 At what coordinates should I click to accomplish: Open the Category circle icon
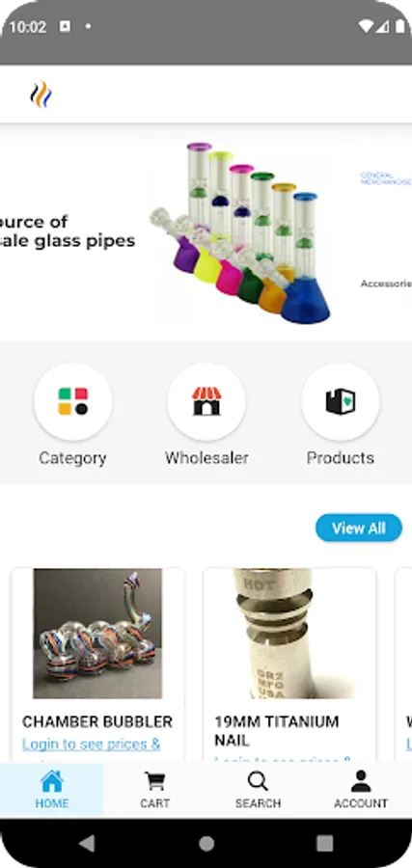[72, 401]
